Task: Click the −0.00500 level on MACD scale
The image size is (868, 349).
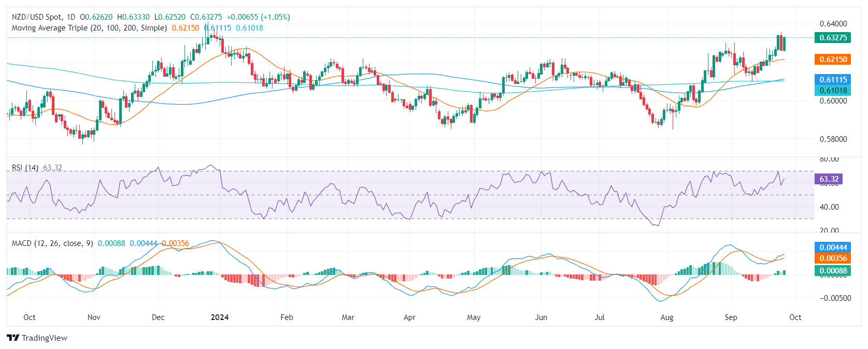Action: coord(835,298)
